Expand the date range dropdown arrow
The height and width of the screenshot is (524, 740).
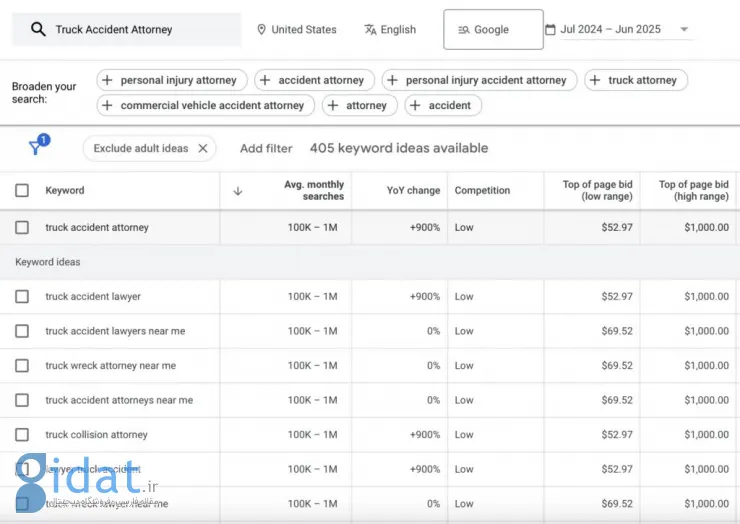coord(684,29)
